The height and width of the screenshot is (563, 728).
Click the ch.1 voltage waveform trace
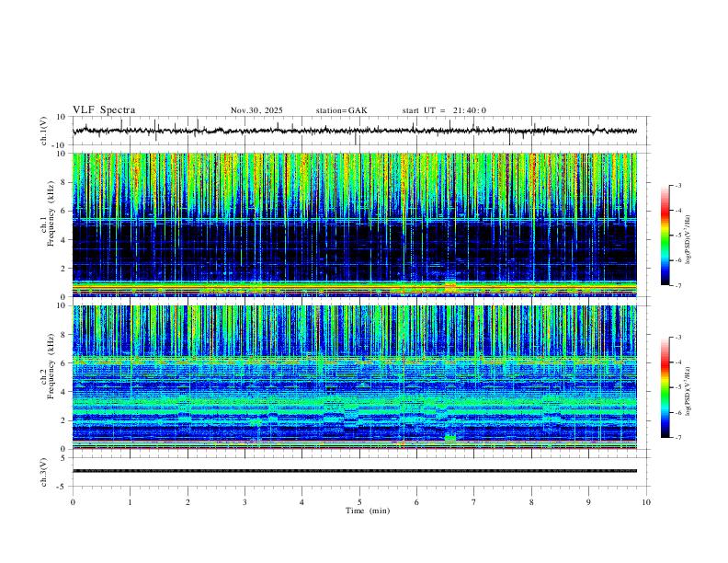tap(355, 131)
